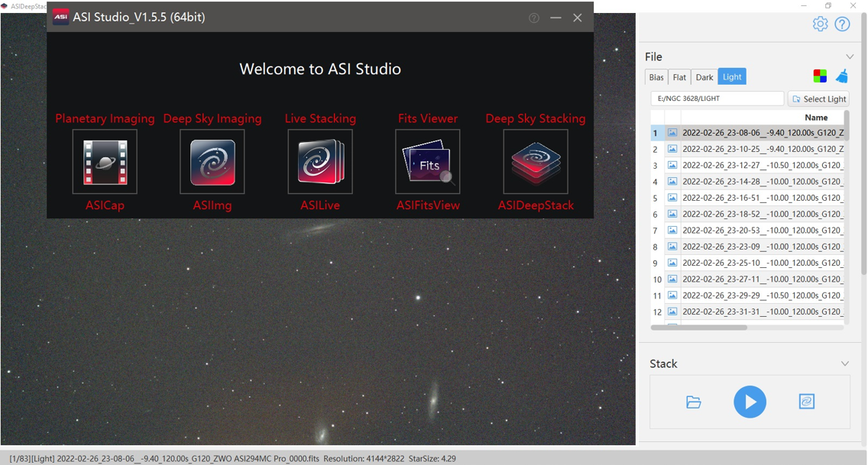Click image icon of file row 8

pos(672,247)
